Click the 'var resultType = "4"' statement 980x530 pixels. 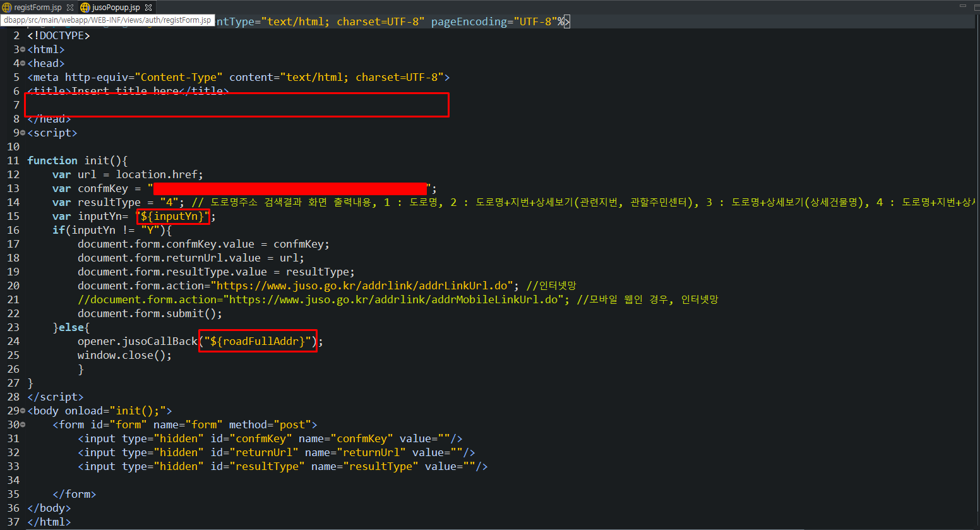point(119,202)
